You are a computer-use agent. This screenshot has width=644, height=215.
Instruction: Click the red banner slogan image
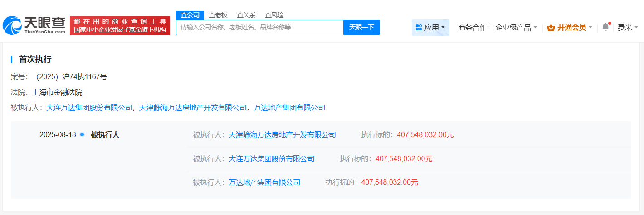120,26
